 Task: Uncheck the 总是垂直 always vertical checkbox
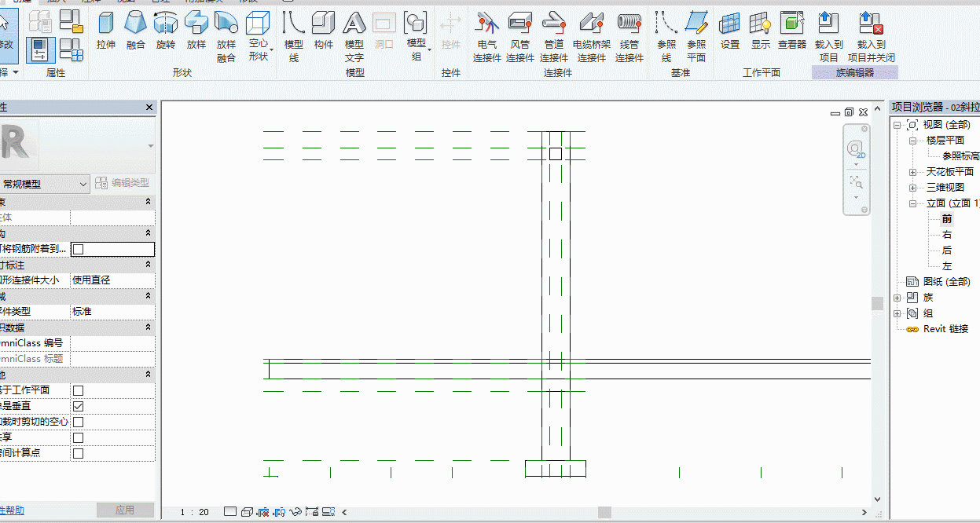pos(79,406)
